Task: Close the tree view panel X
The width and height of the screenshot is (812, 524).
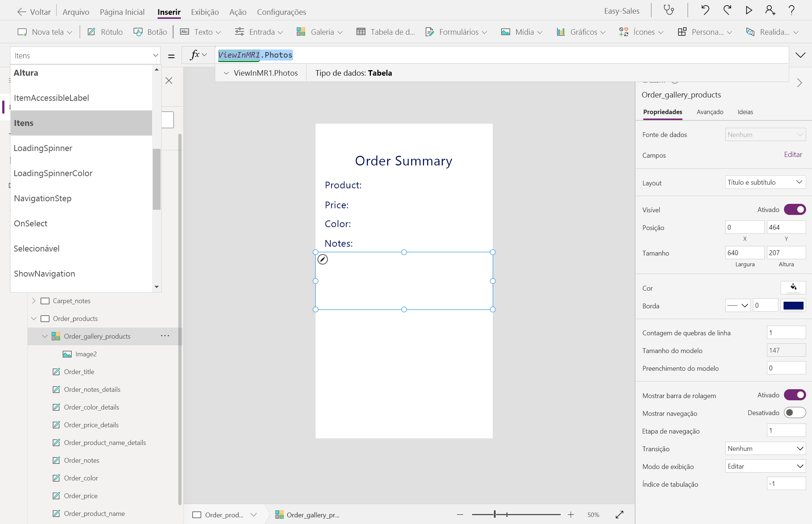Action: [169, 81]
